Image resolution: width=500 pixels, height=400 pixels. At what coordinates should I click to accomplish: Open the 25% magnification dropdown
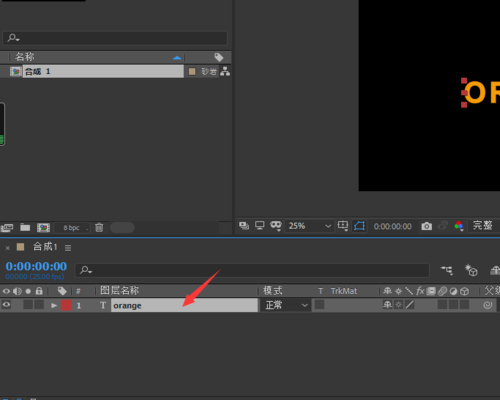pyautogui.click(x=309, y=226)
